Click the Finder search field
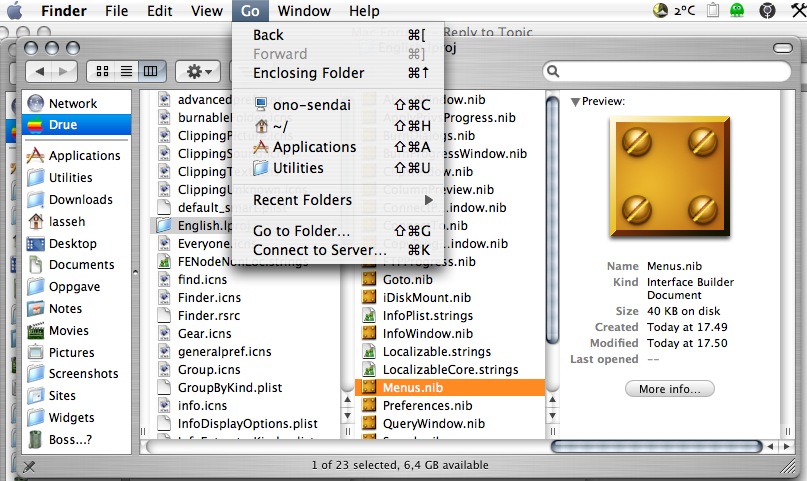 coord(667,71)
